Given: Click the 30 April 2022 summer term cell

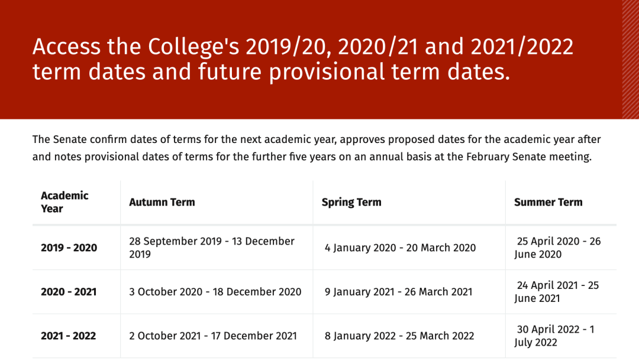Looking at the screenshot, I should [554, 336].
